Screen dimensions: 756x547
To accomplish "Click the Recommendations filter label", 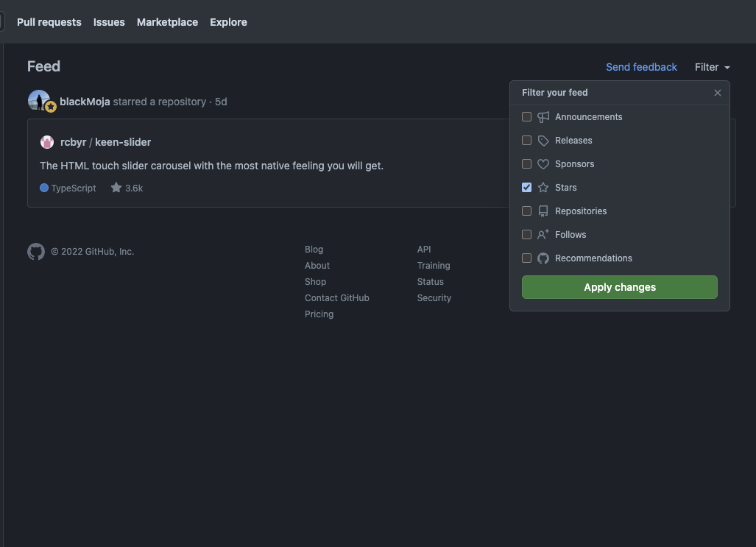I will [x=593, y=258].
